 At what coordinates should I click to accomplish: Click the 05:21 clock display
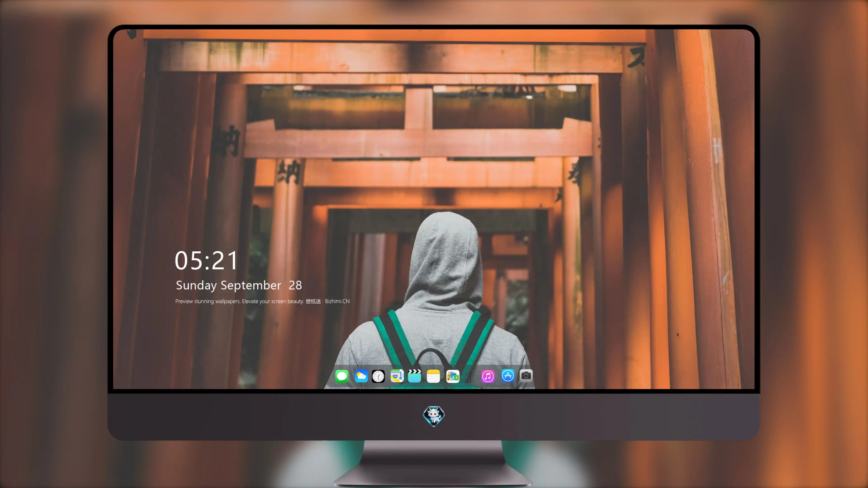(206, 261)
